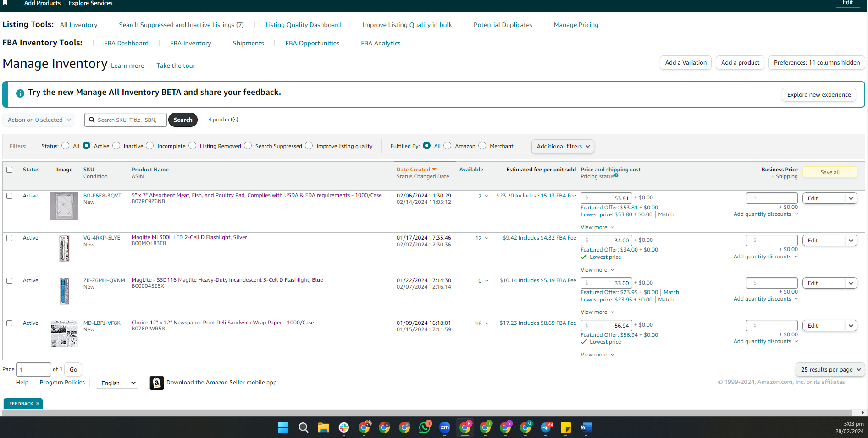
Task: Switch to Chrome profile O window
Action: click(x=525, y=427)
